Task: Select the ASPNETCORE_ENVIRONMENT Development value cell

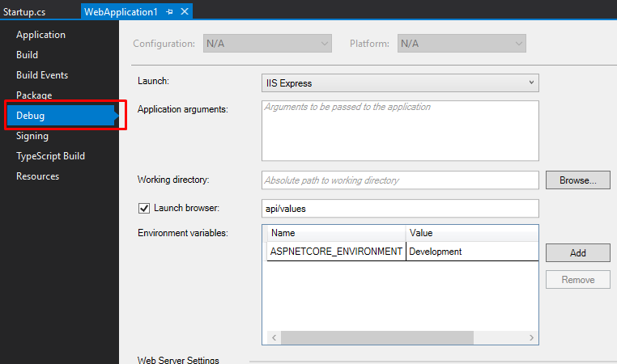Action: coord(471,252)
